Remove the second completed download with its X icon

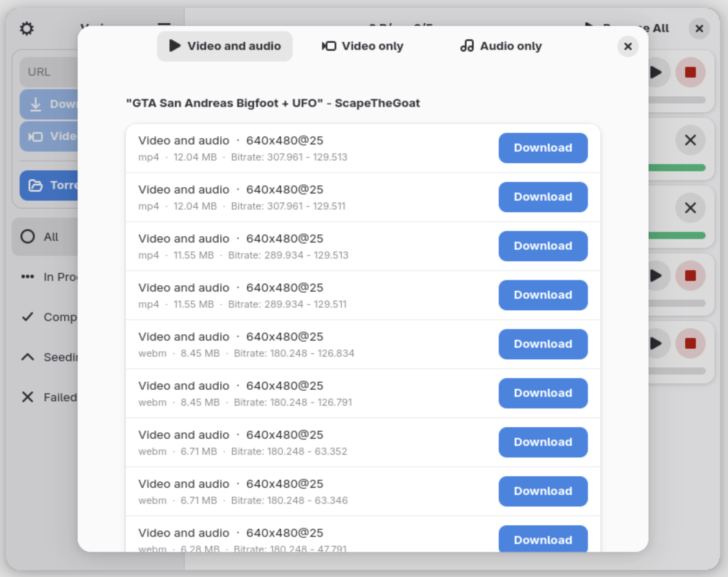(690, 208)
